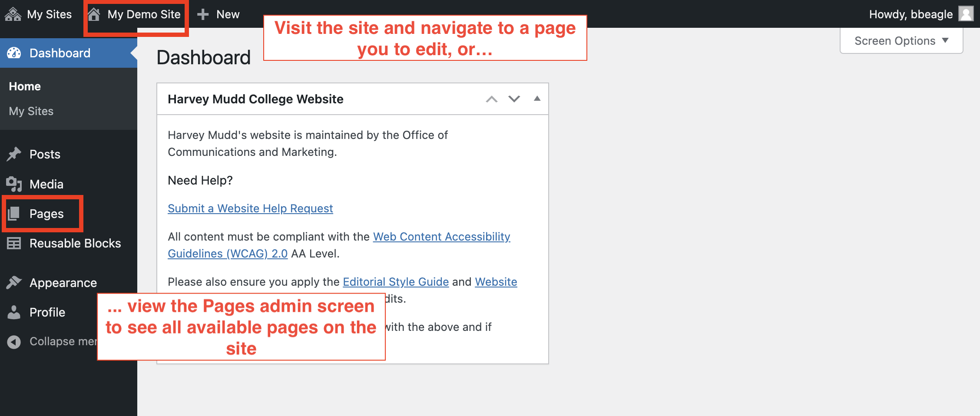980x416 pixels.
Task: Click the Appearance paintbrush icon
Action: click(14, 283)
